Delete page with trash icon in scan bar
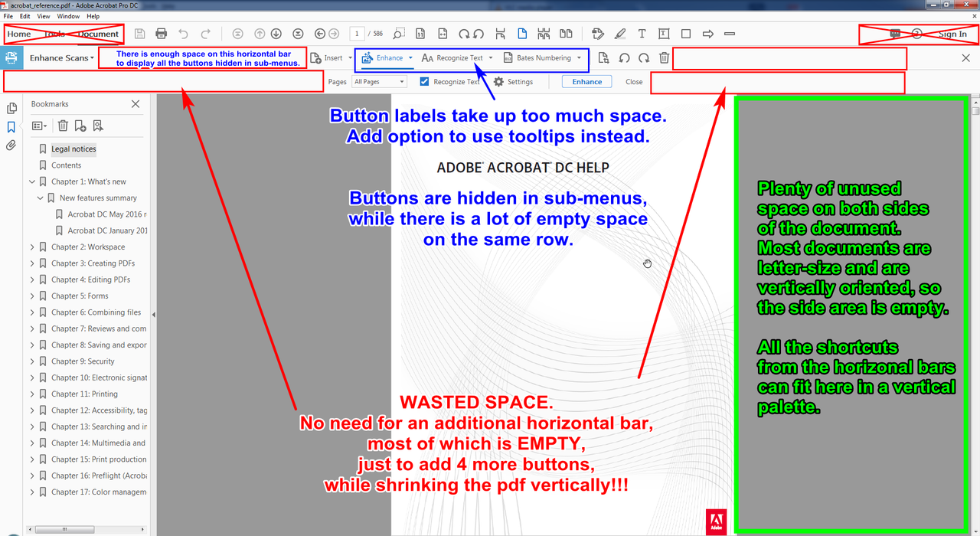Screen dimensions: 980x536 click(664, 58)
